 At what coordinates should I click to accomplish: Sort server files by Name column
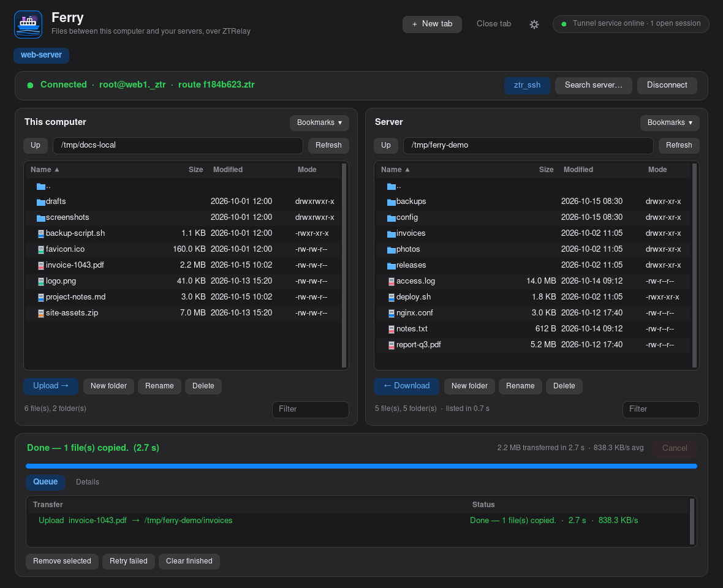pyautogui.click(x=395, y=170)
